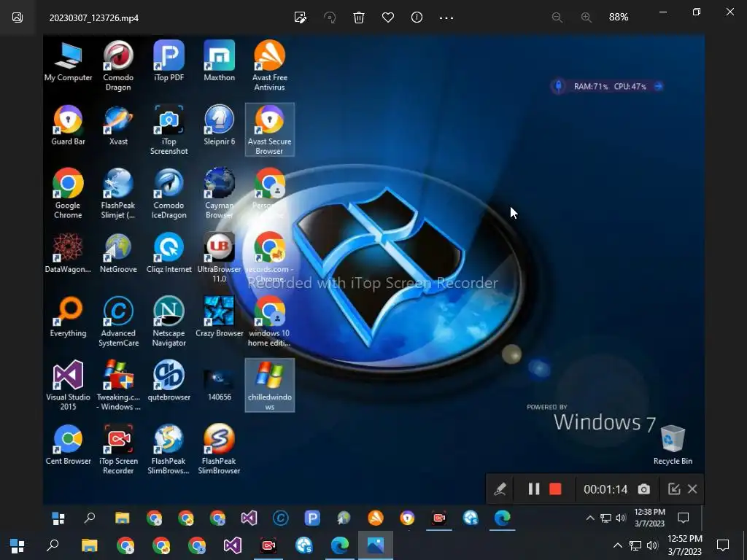
Task: Open iTop Screen Recorder desktop shortcut
Action: point(118,449)
